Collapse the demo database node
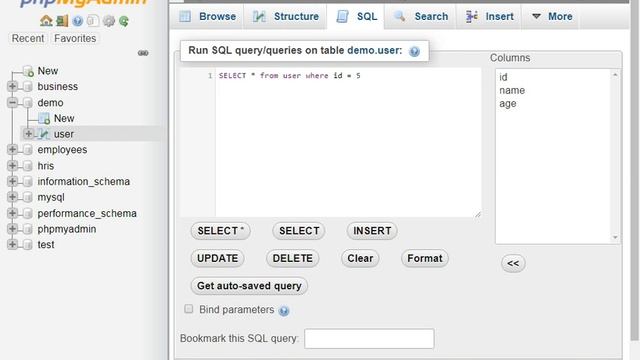 (12, 102)
